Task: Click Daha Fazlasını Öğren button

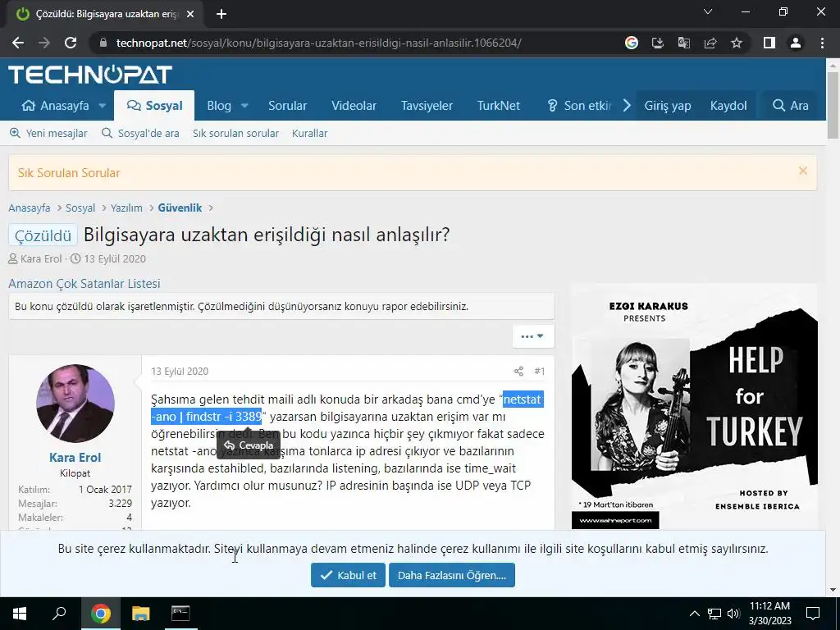Action: pos(452,575)
